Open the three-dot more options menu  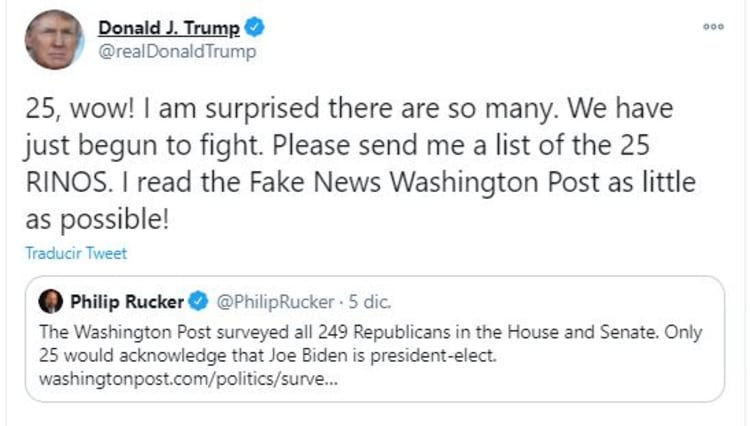click(712, 27)
